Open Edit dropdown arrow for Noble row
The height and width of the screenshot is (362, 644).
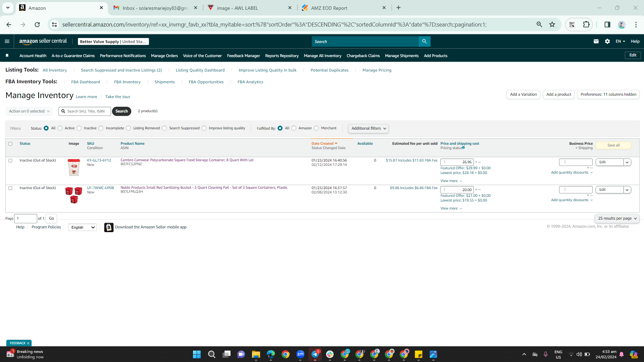627,190
